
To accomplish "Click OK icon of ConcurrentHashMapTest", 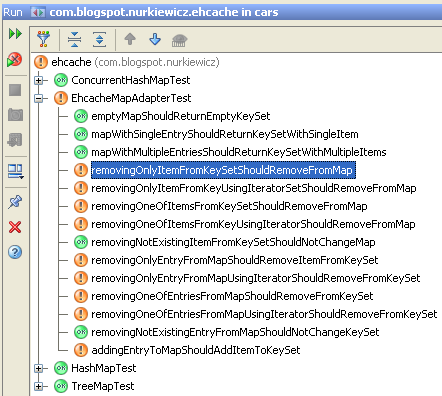I will pos(61,80).
